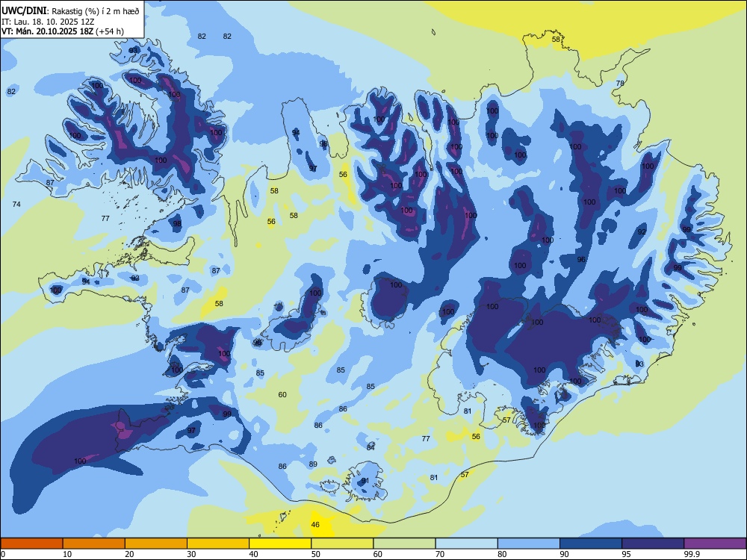Click the 20–30% legend color swatch
This screenshot has width=747, height=560.
pos(156,544)
